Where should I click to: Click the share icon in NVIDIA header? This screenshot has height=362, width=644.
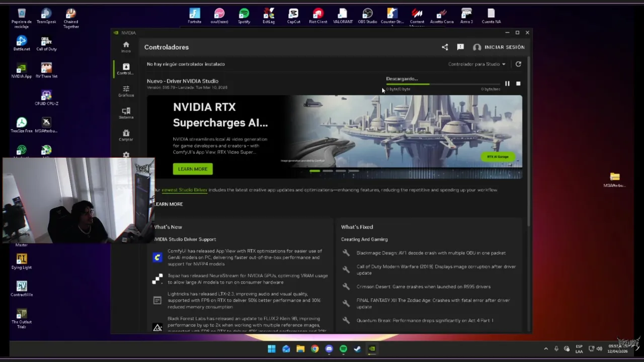445,47
